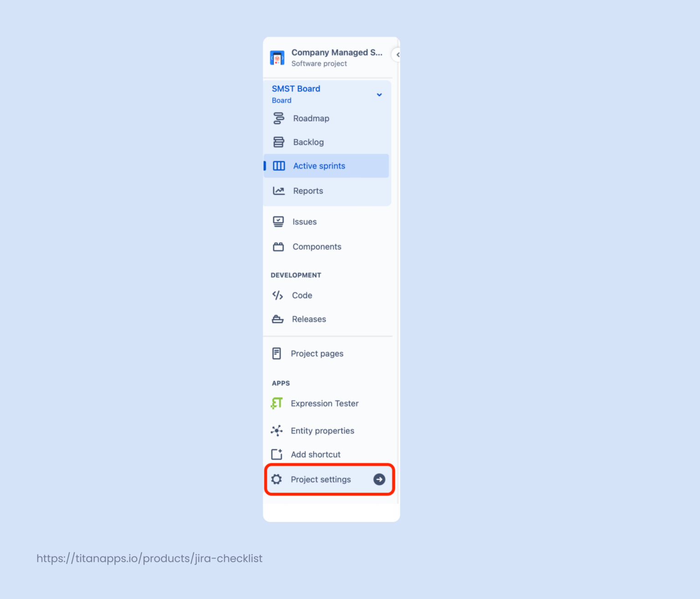
Task: Collapse the project sidebar
Action: pyautogui.click(x=396, y=55)
